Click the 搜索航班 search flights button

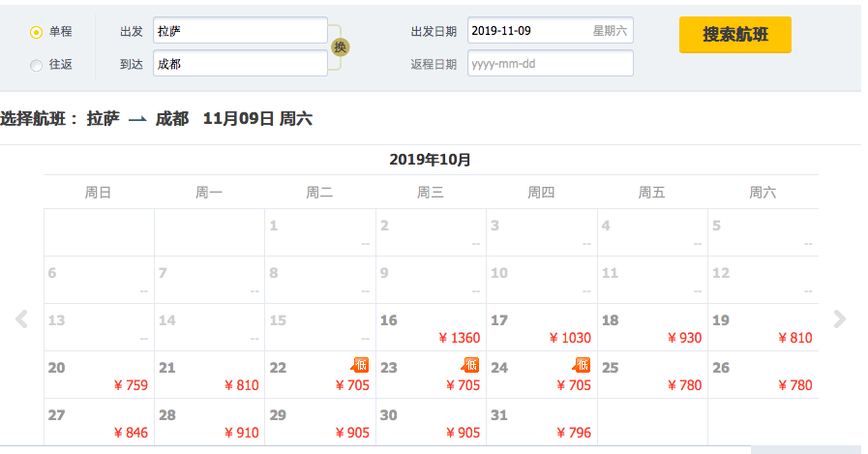(735, 34)
